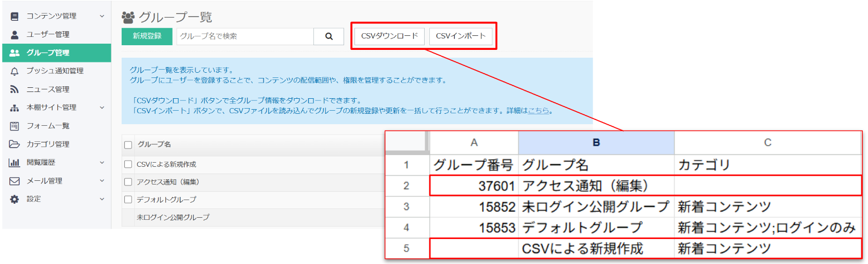Check the box for CSVによる新規作成

click(128, 164)
